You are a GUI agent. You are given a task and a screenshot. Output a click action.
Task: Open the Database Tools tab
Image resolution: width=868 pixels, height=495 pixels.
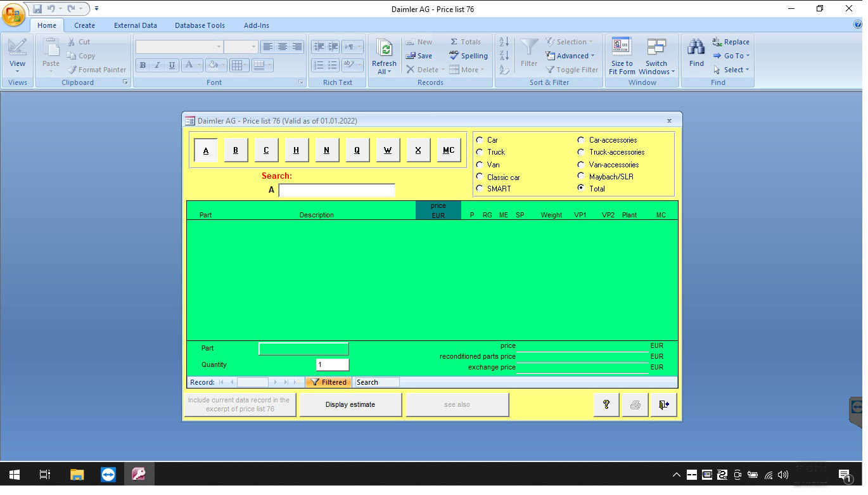[200, 25]
